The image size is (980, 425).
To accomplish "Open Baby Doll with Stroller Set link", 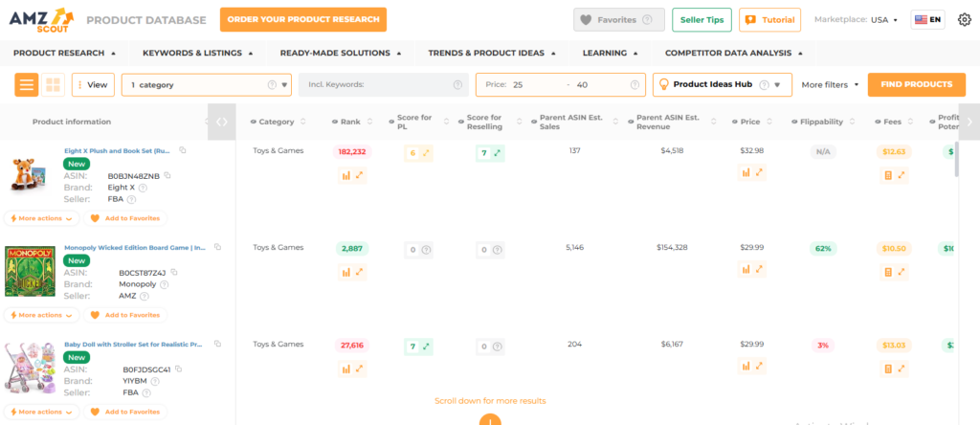I will tap(134, 345).
